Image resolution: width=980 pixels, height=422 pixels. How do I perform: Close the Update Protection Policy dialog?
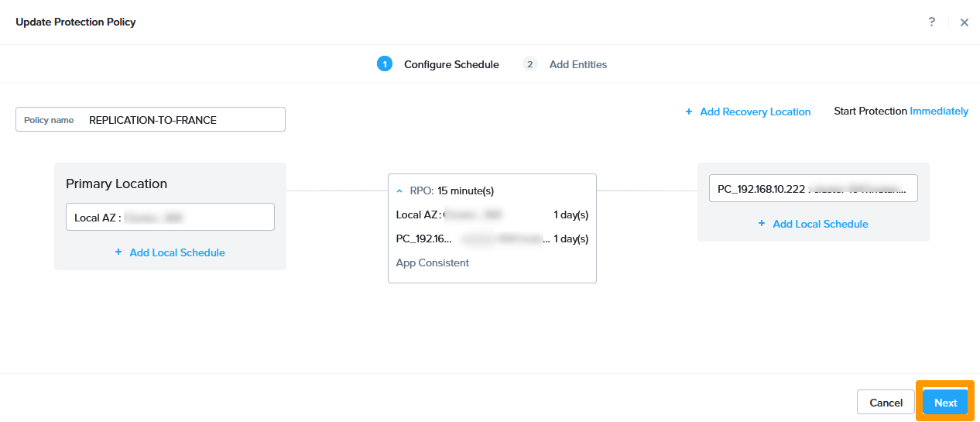pos(965,22)
